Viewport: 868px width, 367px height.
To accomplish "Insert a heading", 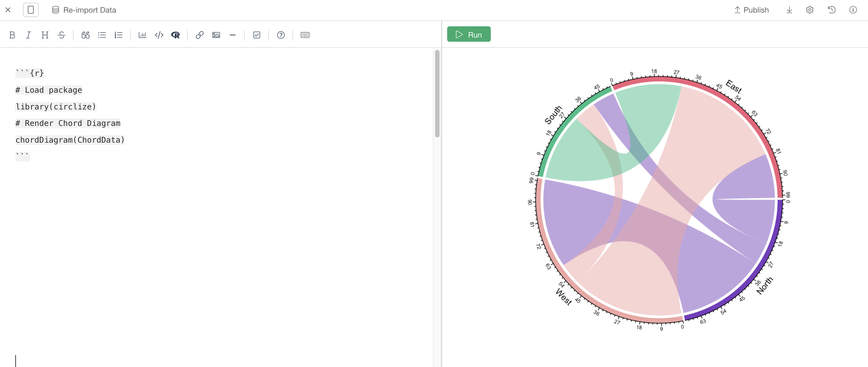I will [x=45, y=35].
